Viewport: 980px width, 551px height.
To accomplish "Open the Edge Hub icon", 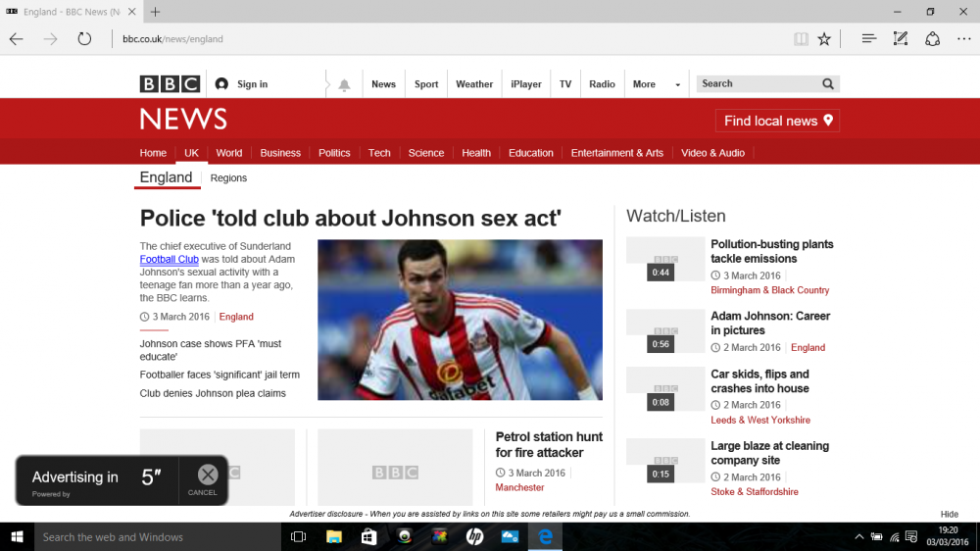I will pos(868,39).
